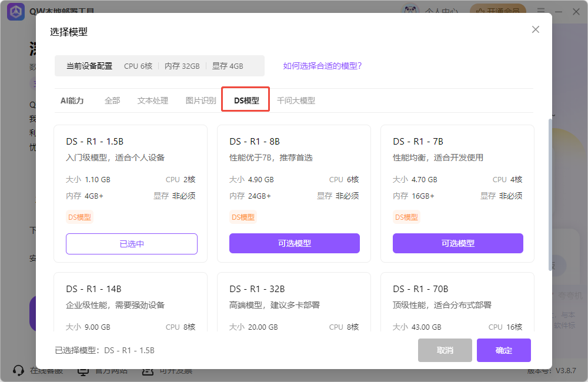Screen dimensions: 588x382
Task: Click the AI能力 label
Action: (x=72, y=100)
